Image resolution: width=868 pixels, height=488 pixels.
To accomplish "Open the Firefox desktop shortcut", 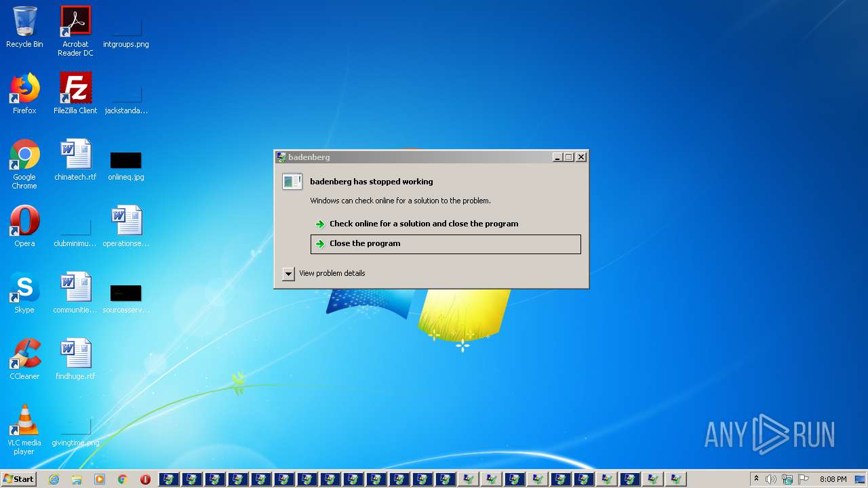I will [24, 94].
